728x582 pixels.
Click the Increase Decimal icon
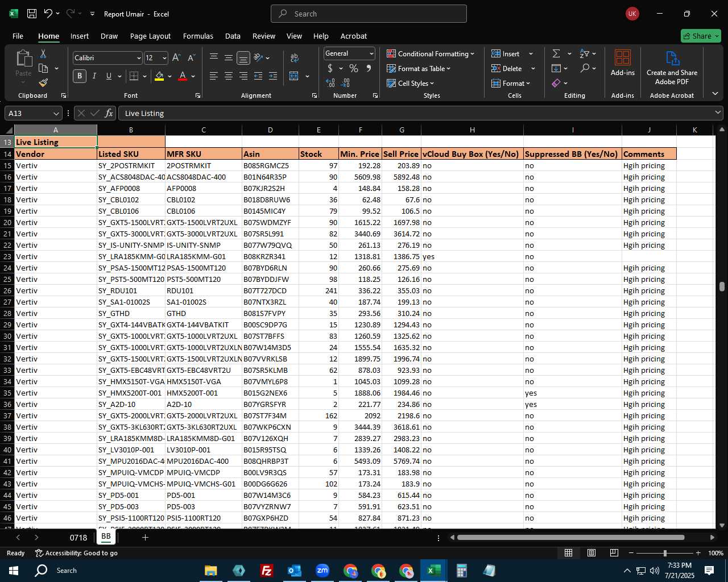330,83
